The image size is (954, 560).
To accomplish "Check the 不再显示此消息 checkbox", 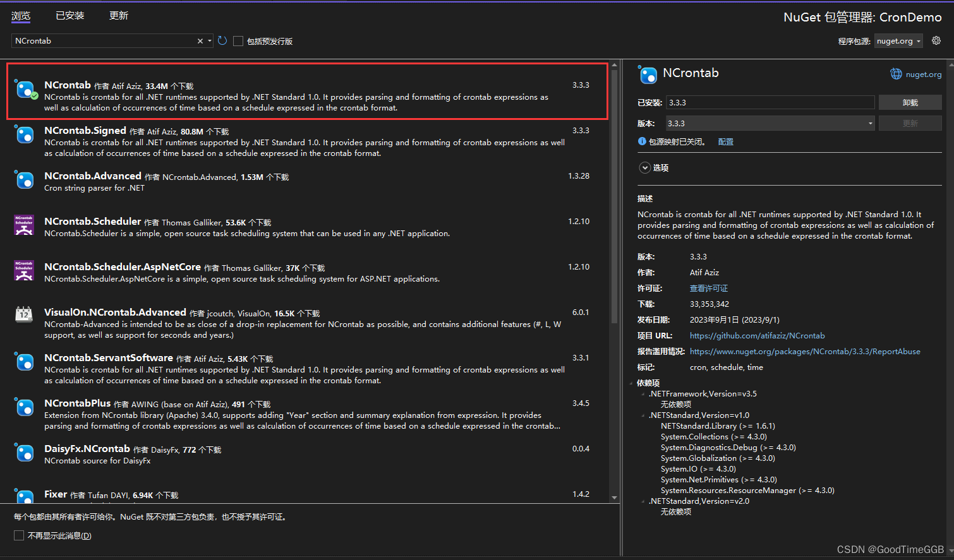I will pyautogui.click(x=19, y=535).
